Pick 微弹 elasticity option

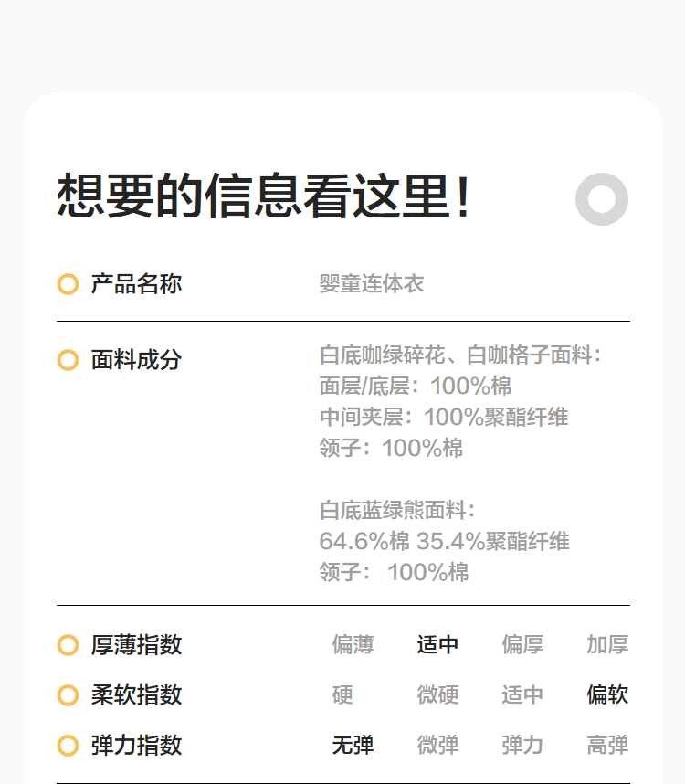tap(437, 746)
